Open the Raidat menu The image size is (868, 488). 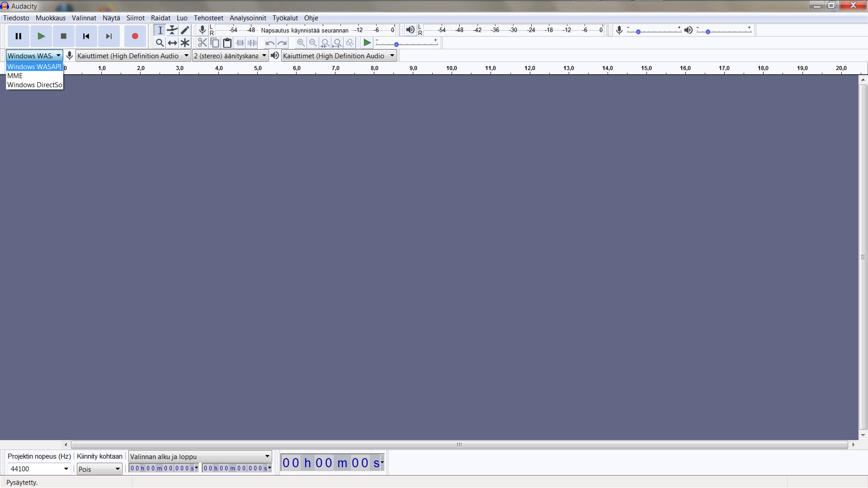pyautogui.click(x=160, y=18)
